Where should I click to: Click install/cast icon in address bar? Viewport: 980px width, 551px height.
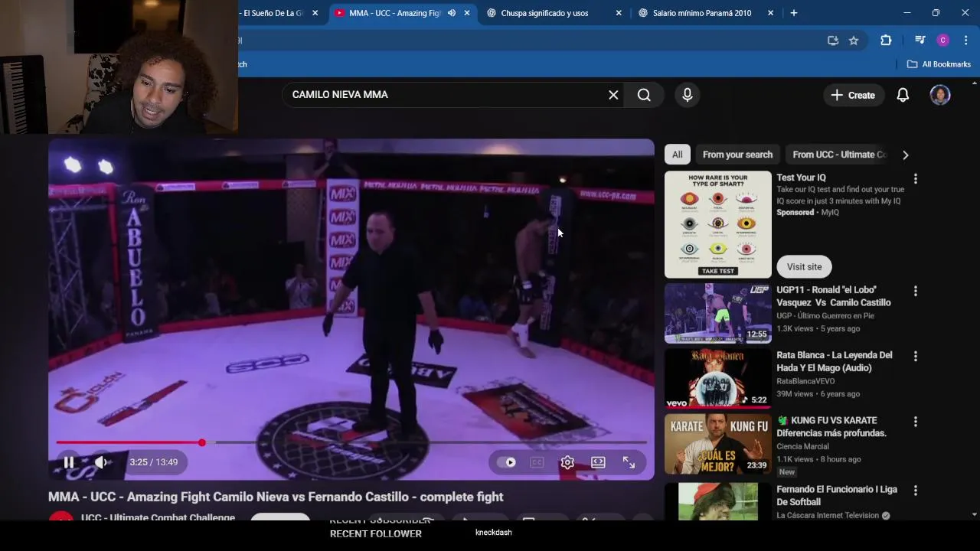[833, 41]
